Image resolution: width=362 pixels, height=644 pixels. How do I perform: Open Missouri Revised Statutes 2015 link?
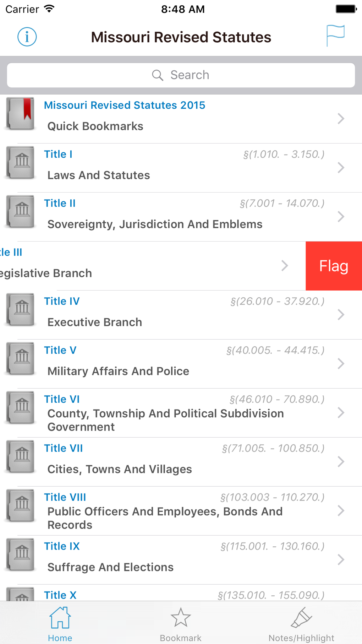[125, 105]
